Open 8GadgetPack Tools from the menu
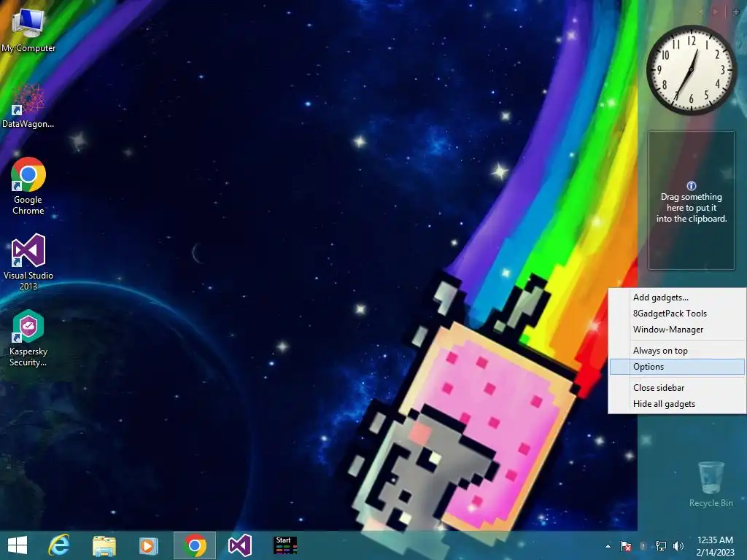This screenshot has height=560, width=747. click(x=677, y=314)
